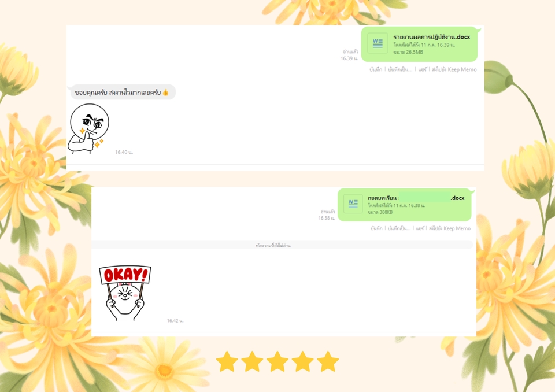Select the ขอบคุณครับ message bubble
555x392 pixels.
click(122, 92)
